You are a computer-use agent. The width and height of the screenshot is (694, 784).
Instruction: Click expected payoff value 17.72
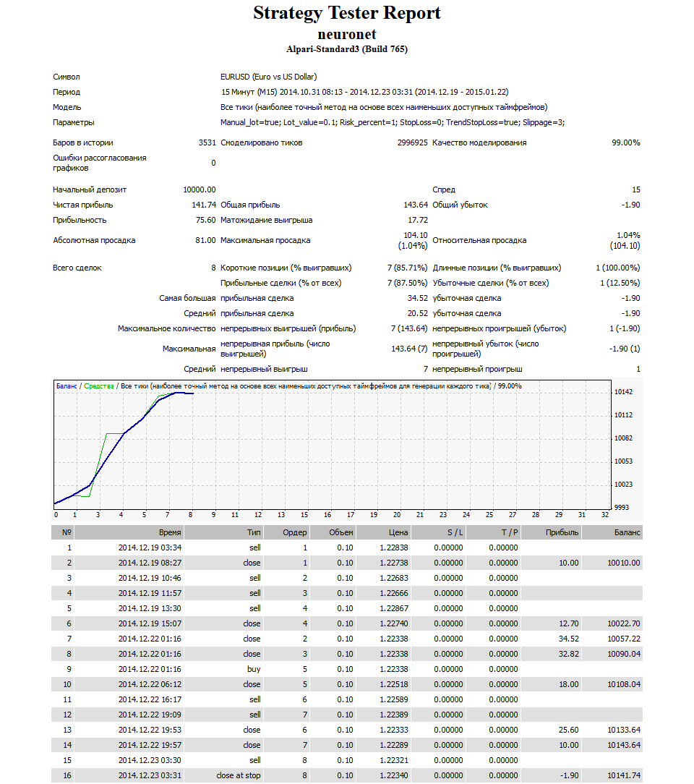(x=418, y=220)
